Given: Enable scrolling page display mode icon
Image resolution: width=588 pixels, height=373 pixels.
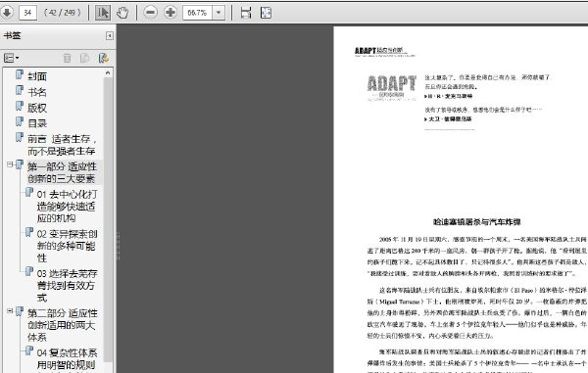Looking at the screenshot, I should pyautogui.click(x=246, y=13).
